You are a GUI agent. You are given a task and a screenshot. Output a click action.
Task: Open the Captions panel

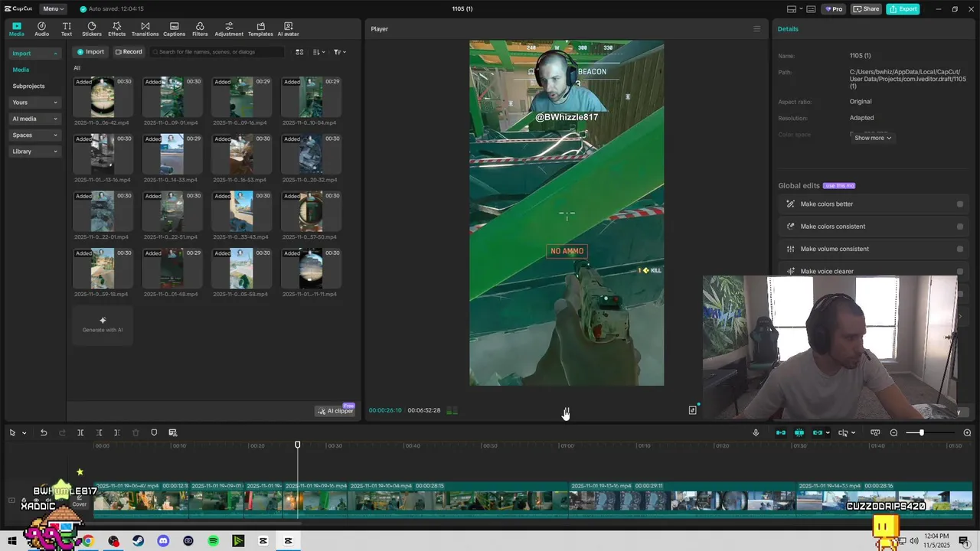[174, 29]
